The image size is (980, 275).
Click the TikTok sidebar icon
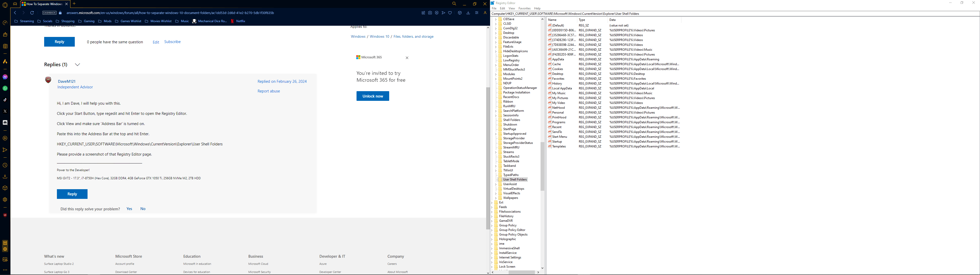point(5,100)
